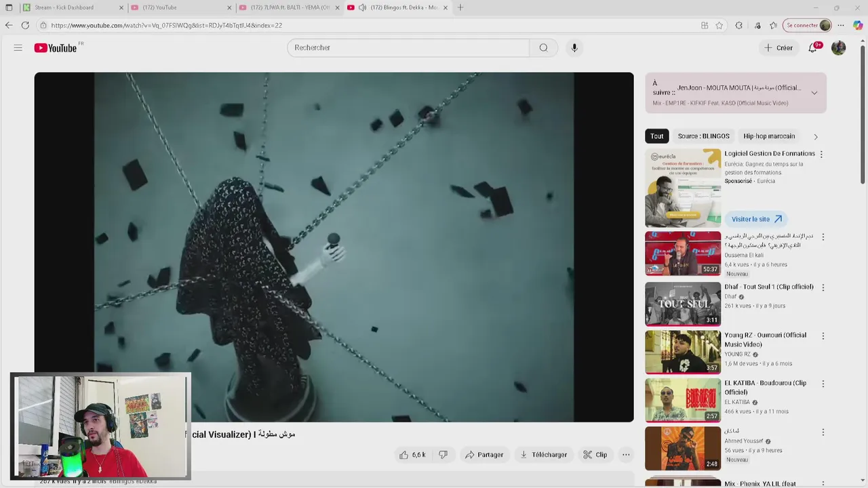
Task: Click the media control music note icon
Action: coord(757,25)
